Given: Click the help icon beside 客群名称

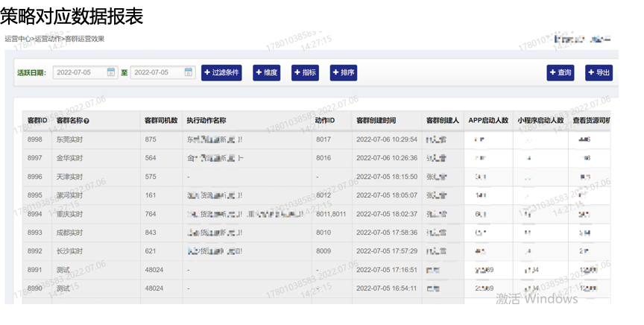Looking at the screenshot, I should tap(86, 121).
